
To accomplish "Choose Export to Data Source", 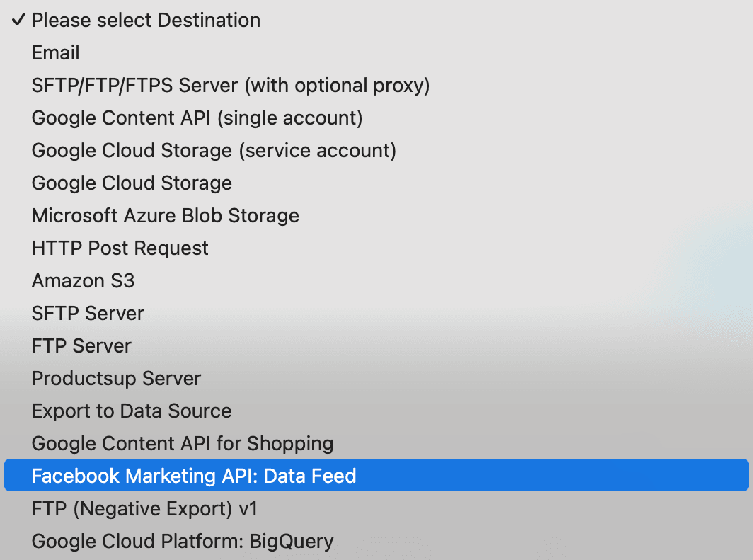I will pos(132,411).
